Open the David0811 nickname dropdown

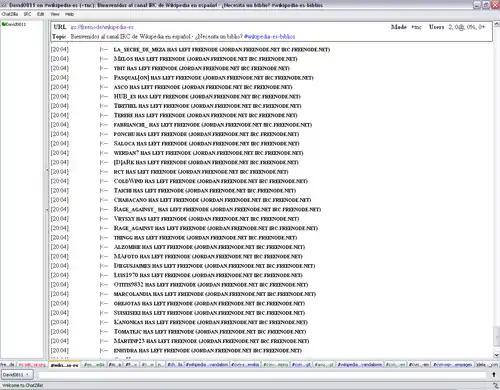coord(18,375)
